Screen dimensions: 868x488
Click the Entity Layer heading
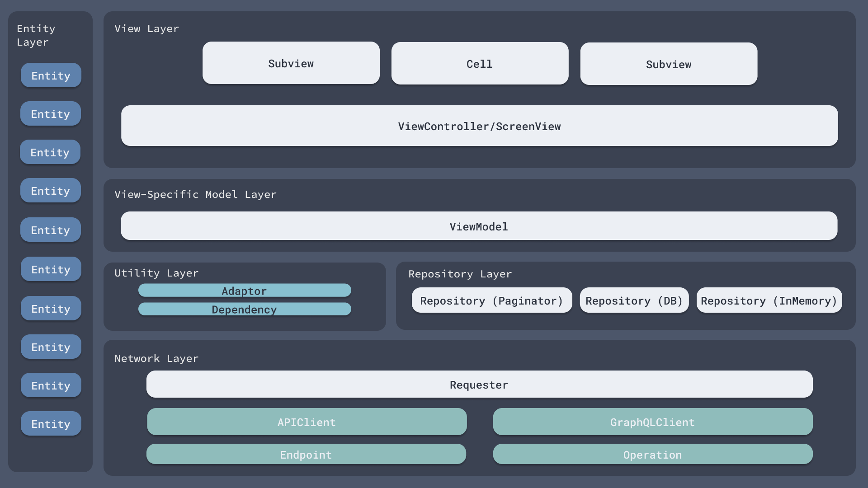tap(36, 35)
